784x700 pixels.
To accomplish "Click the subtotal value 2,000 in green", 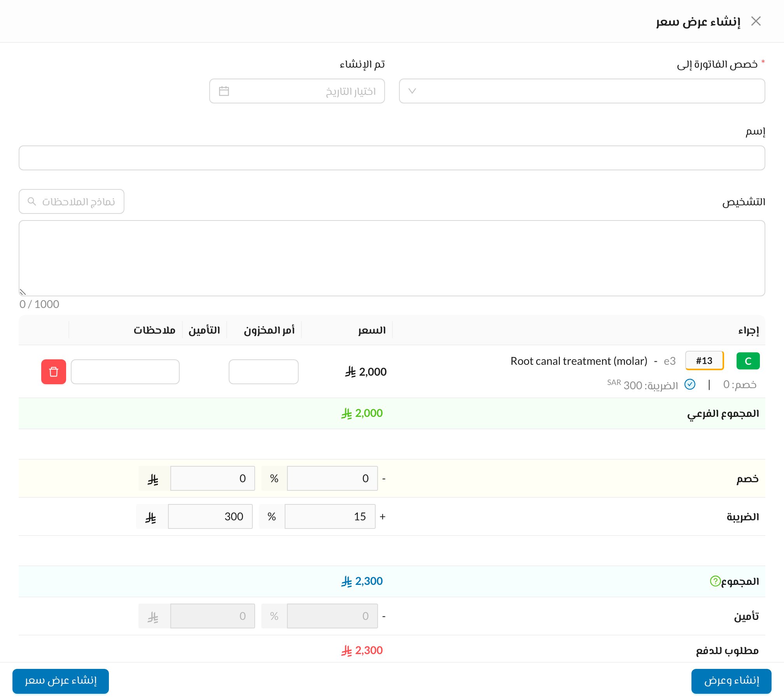I will point(362,413).
